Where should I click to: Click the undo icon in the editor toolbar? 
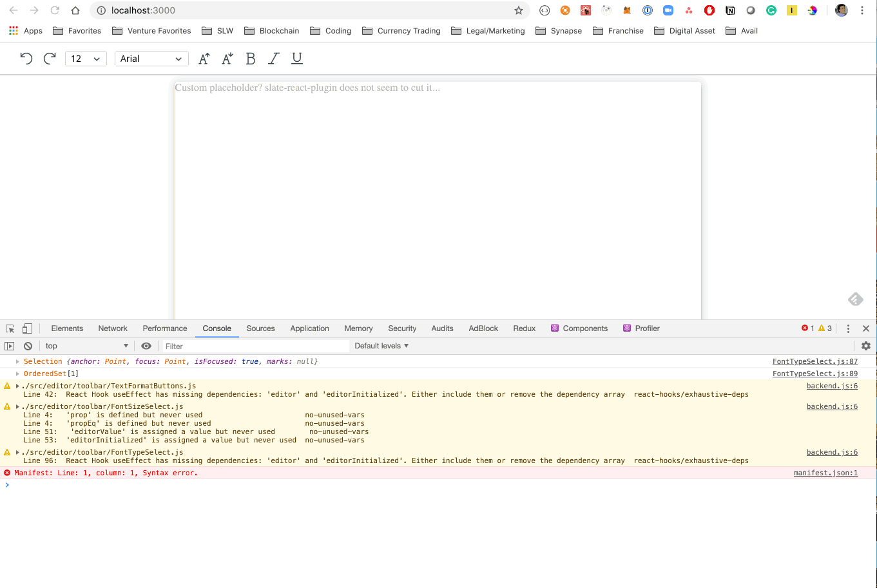26,59
